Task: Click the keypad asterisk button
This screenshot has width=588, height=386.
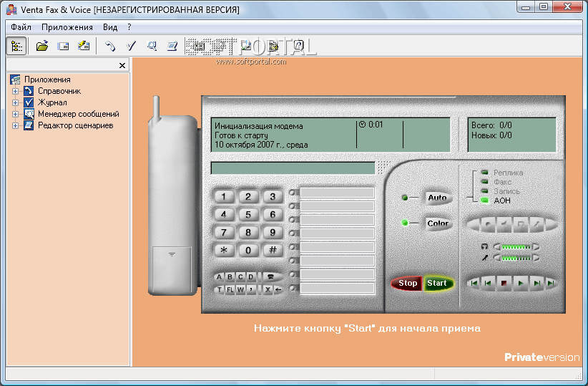Action: tap(223, 250)
